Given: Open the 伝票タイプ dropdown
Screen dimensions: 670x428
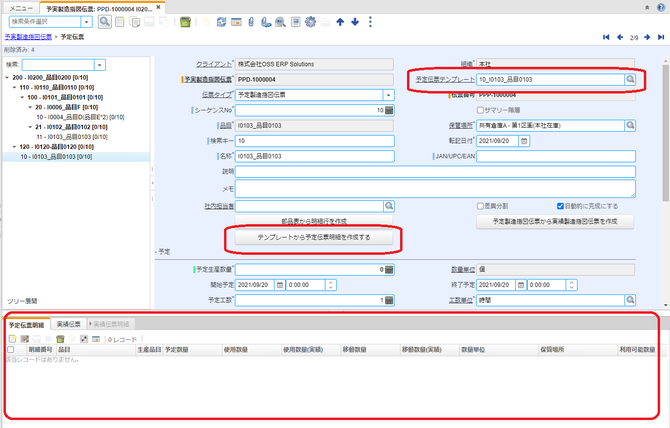Looking at the screenshot, I should pyautogui.click(x=388, y=95).
